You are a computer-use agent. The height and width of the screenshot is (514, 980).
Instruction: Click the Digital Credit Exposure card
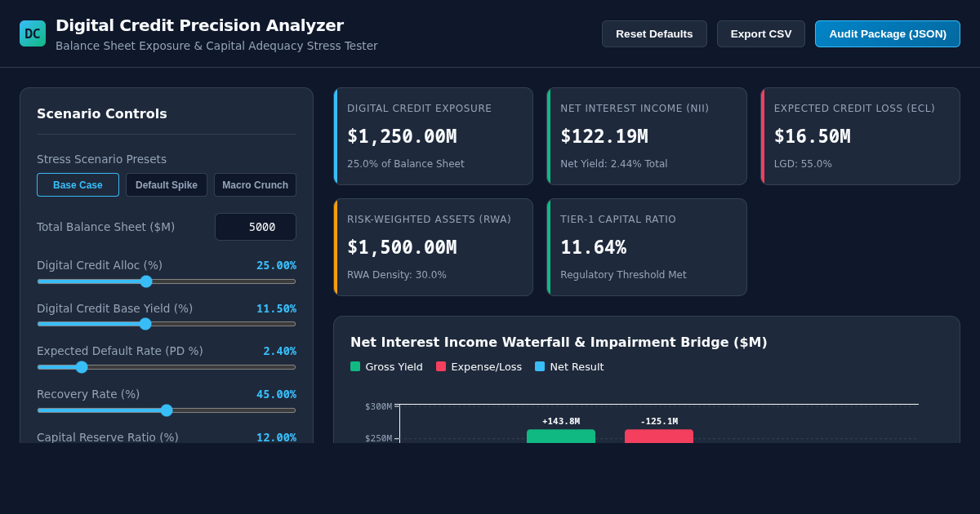tap(433, 136)
